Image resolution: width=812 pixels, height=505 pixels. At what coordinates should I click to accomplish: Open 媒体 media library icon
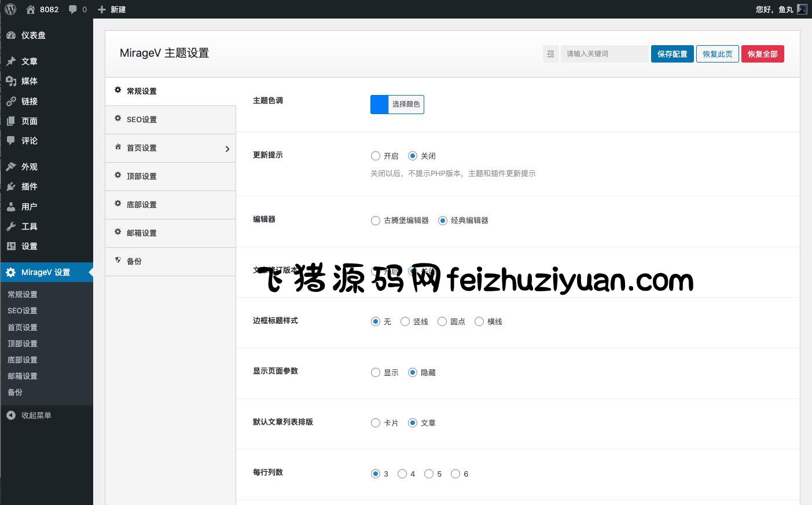click(x=11, y=81)
